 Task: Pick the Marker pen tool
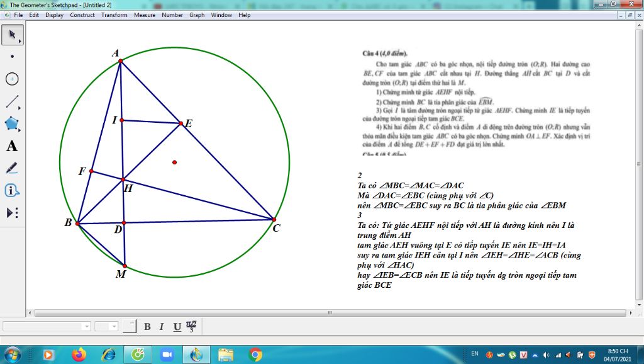pos(13,168)
